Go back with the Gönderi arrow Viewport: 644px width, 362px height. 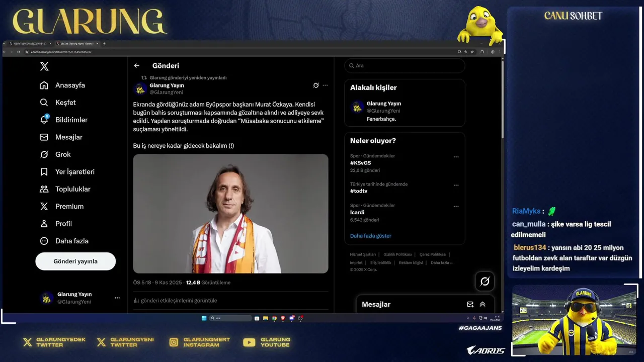(137, 66)
